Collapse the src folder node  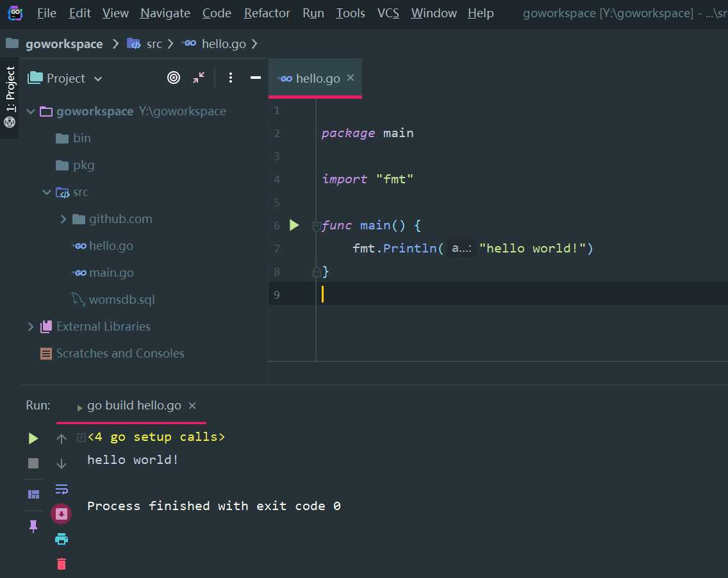pyautogui.click(x=46, y=192)
